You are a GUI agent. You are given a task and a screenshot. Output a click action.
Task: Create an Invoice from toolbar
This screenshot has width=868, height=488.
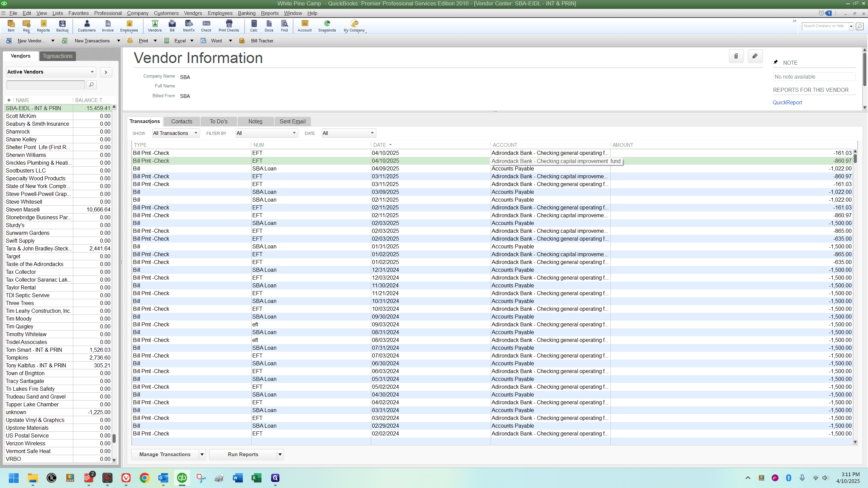pos(108,26)
